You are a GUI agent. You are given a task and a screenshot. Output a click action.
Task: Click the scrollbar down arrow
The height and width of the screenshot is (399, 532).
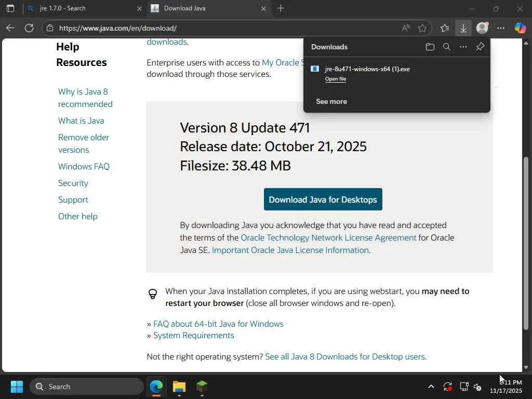click(x=526, y=367)
